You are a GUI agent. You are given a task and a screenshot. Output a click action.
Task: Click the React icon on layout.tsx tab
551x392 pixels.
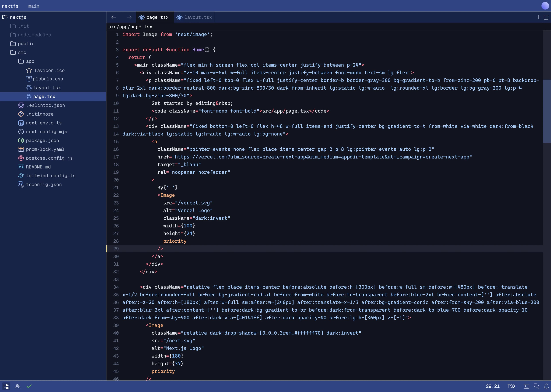coord(180,17)
